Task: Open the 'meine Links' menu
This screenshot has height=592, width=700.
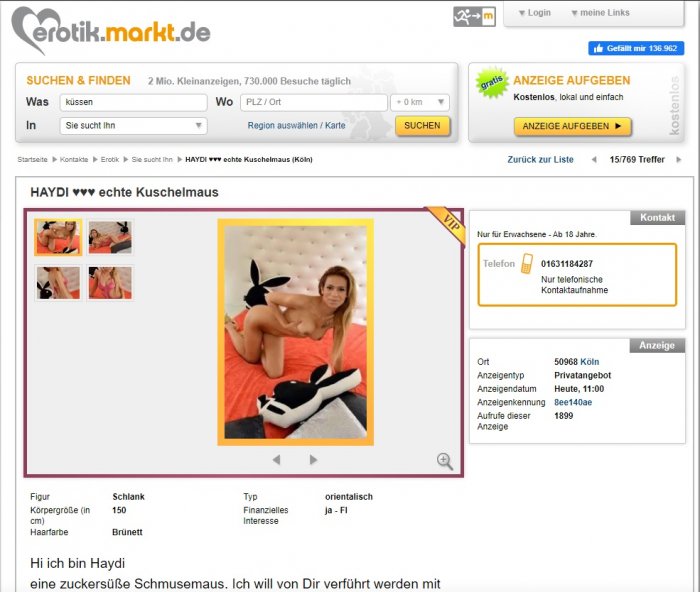Action: pos(600,13)
